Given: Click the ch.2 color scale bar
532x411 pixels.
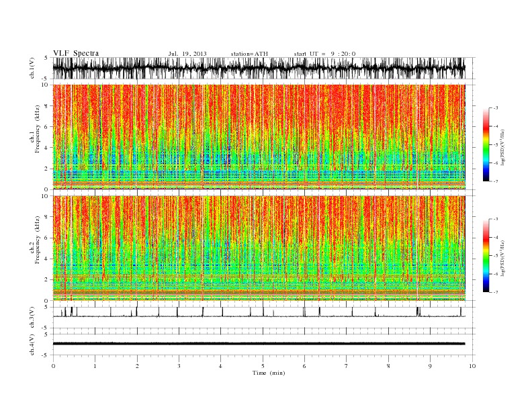Looking at the screenshot, I should 486,255.
